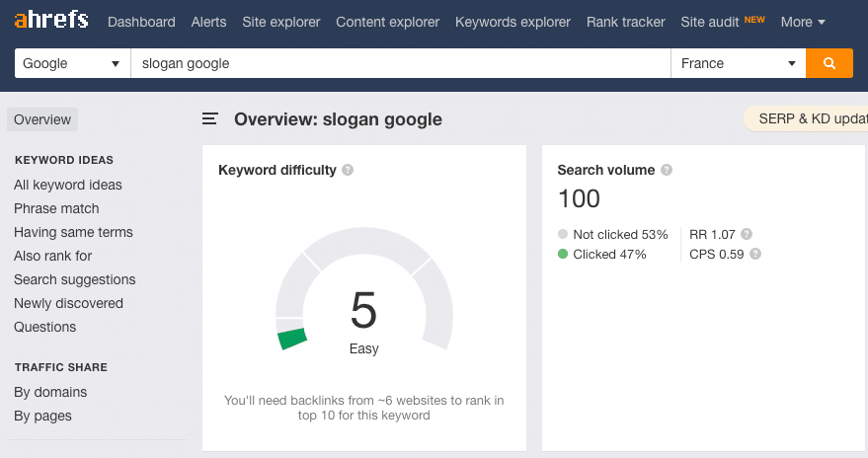
Task: Open Search suggestions report
Action: click(x=75, y=280)
